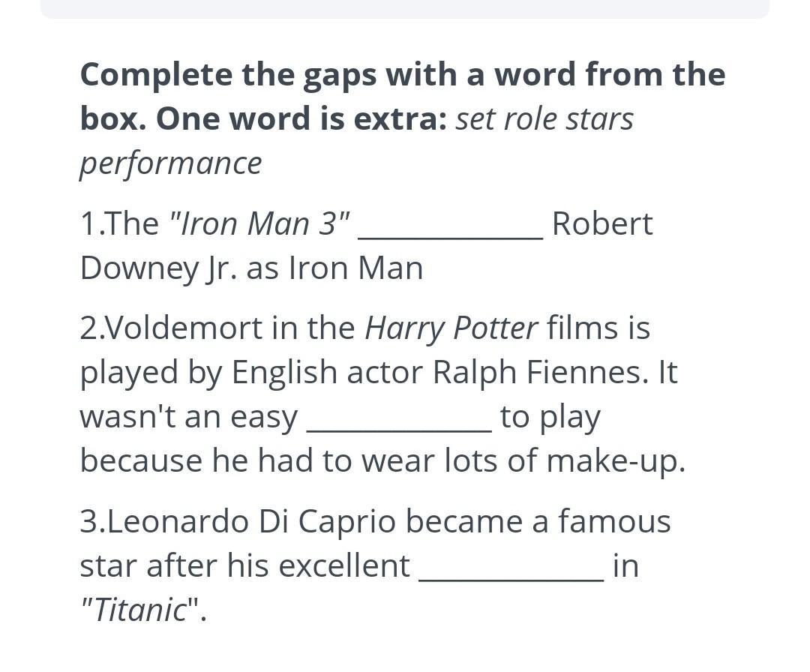This screenshot has width=810, height=672.
Task: Click the blank after "wasn't an easy"
Action: (x=399, y=420)
